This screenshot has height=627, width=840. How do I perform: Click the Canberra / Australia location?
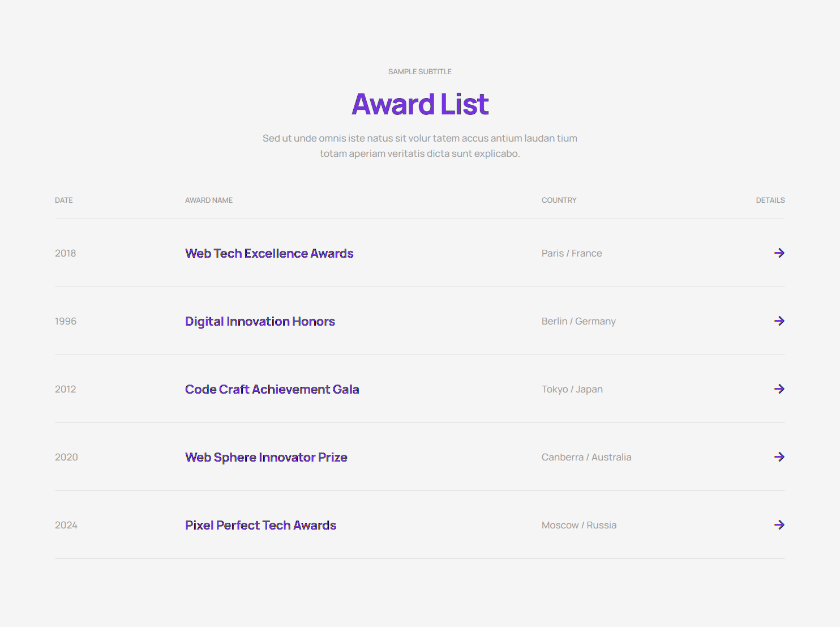coord(586,457)
